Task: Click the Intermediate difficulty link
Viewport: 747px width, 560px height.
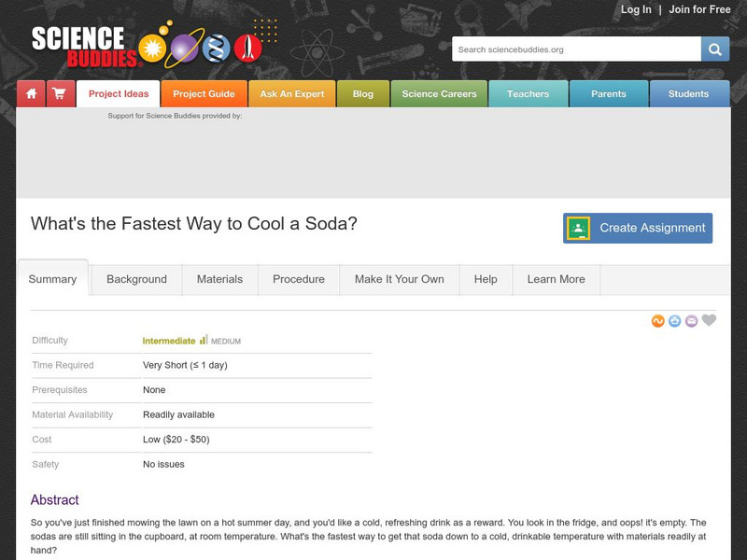Action: [169, 341]
